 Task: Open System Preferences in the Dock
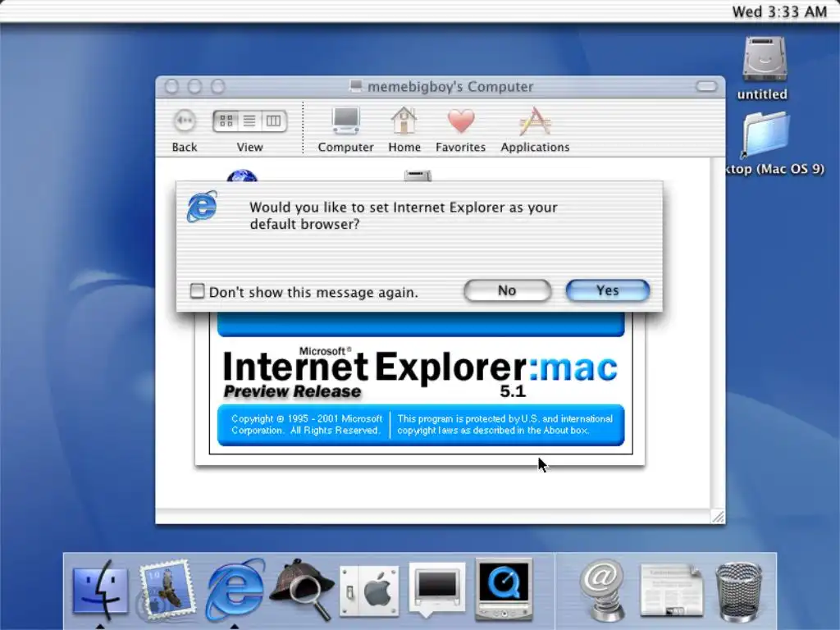[370, 591]
